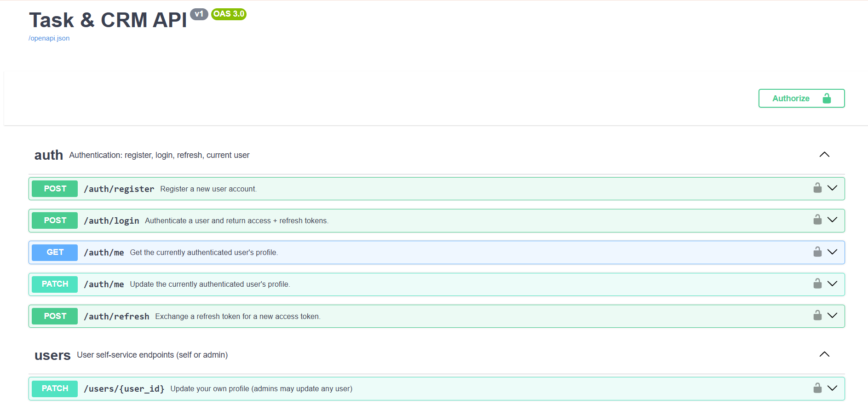
Task: Expand the POST /auth/refresh chevron
Action: [832, 315]
